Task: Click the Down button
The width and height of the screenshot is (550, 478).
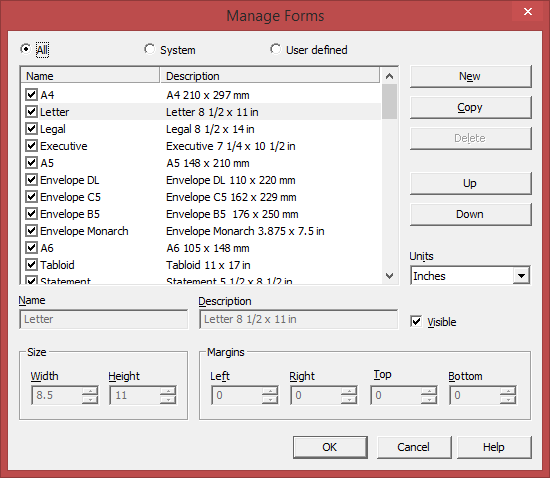Action: (470, 214)
